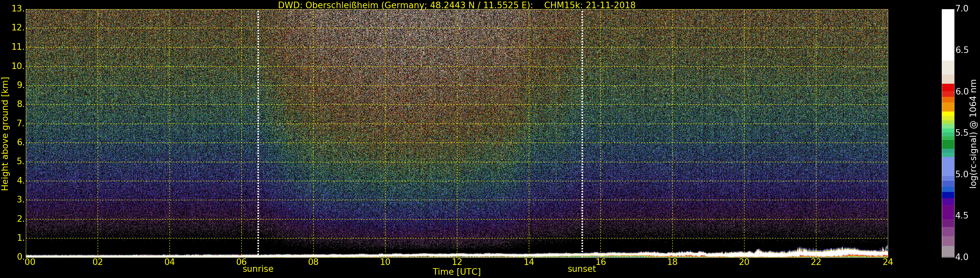Click the "13." height axis tick label
980x278 pixels.
[18, 9]
